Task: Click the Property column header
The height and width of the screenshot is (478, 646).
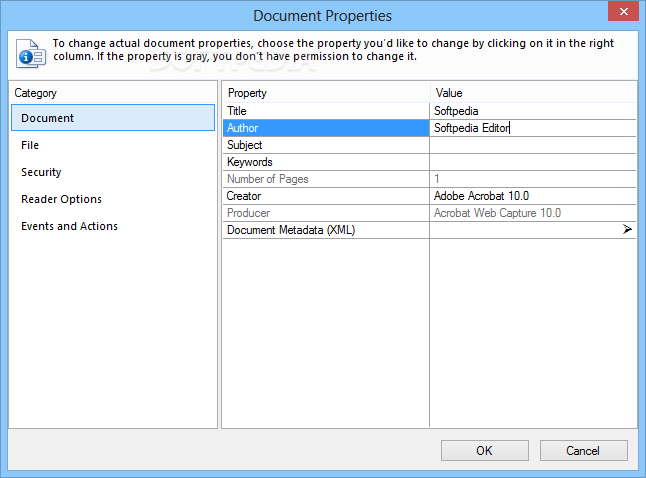Action: (x=326, y=93)
